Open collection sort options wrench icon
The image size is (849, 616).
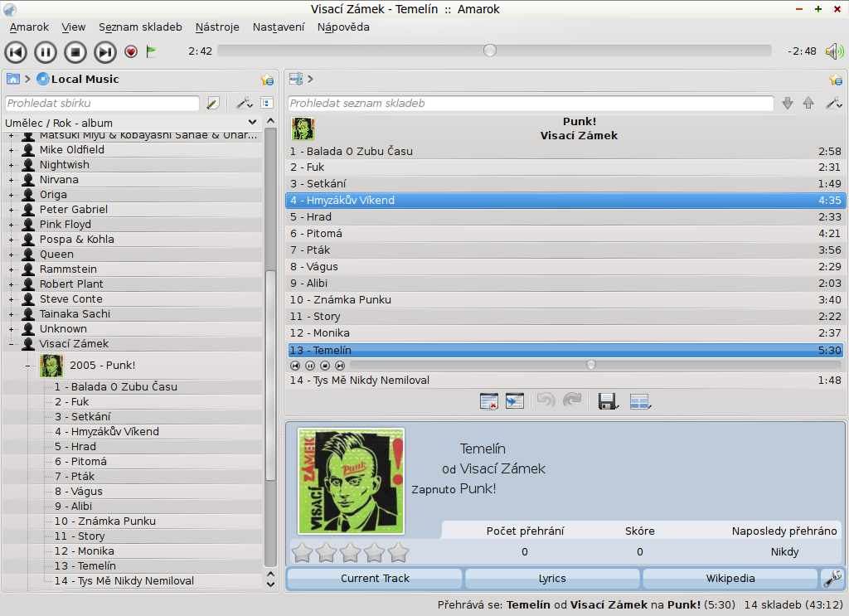coord(245,103)
